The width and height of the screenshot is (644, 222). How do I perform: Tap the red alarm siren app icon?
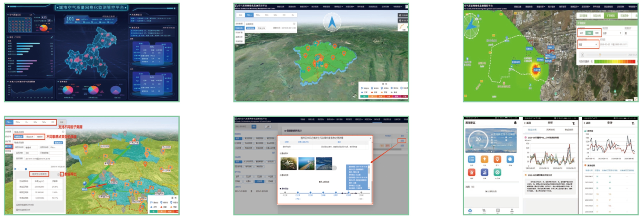471,173
